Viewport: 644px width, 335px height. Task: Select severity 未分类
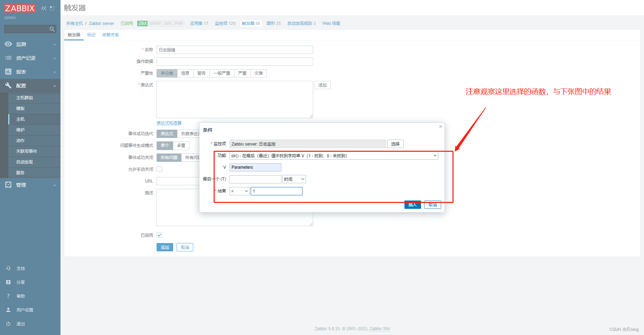(167, 73)
